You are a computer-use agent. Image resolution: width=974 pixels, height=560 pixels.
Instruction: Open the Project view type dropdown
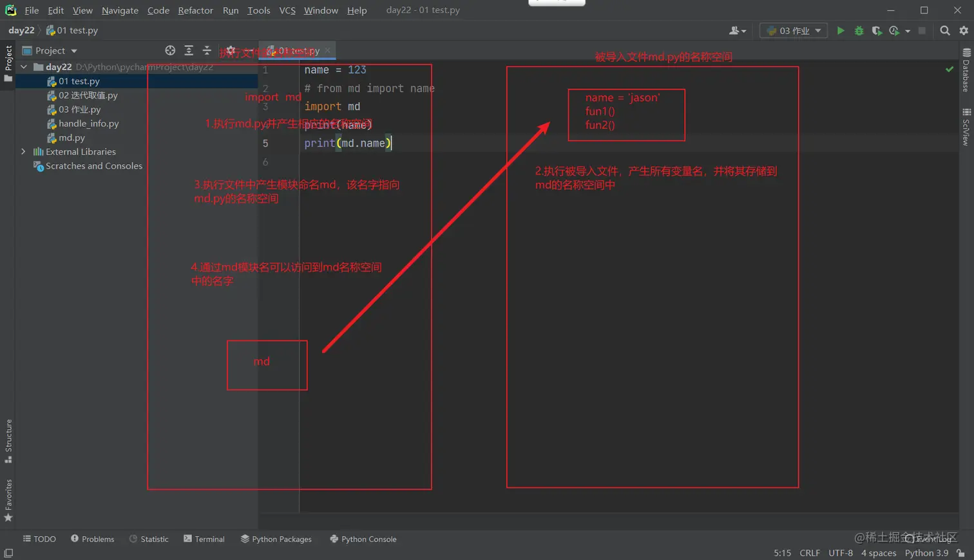(x=74, y=51)
